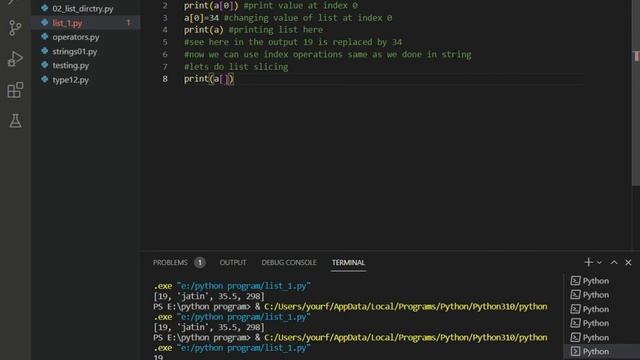This screenshot has width=640, height=360.
Task: Click the modified badge '1' beside list_1.py
Action: [x=128, y=23]
